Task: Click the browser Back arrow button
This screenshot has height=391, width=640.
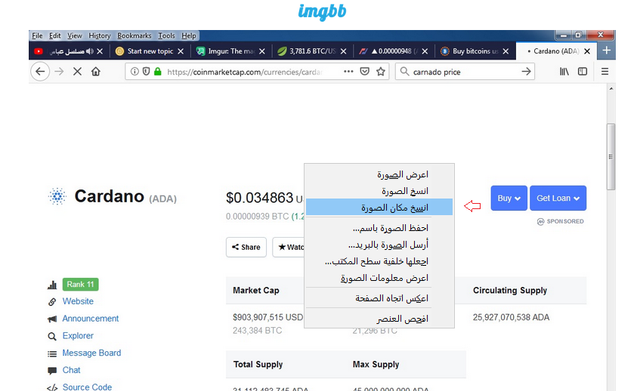Action: (40, 72)
